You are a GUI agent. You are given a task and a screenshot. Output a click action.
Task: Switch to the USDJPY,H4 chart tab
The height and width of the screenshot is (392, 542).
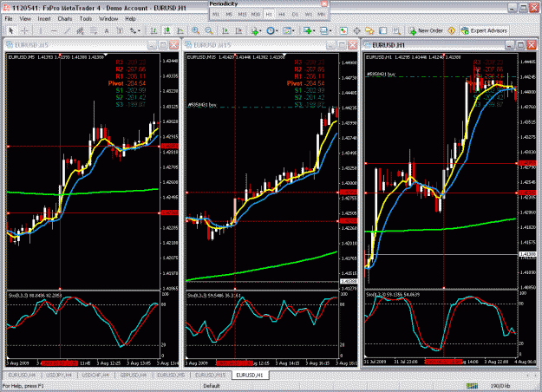pos(58,375)
